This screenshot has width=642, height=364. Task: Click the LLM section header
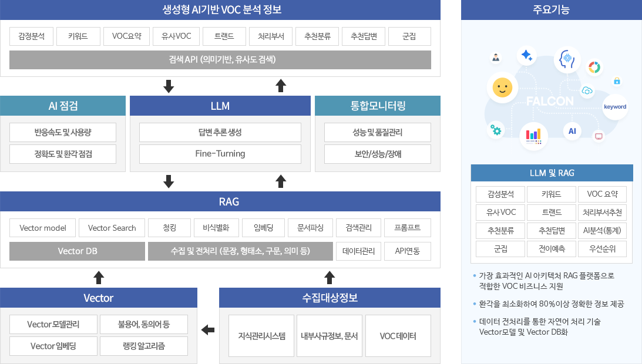tap(220, 106)
